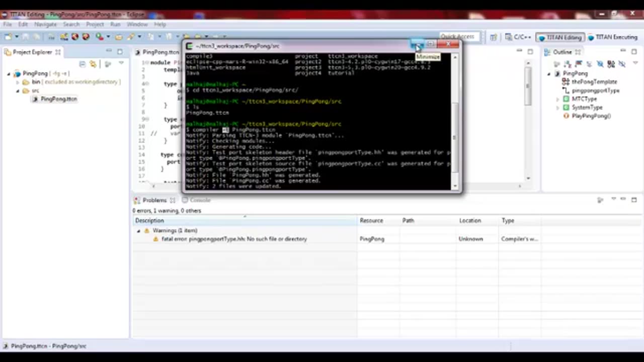Image resolution: width=644 pixels, height=362 pixels.
Task: Maximize the Problems panel
Action: 634,200
